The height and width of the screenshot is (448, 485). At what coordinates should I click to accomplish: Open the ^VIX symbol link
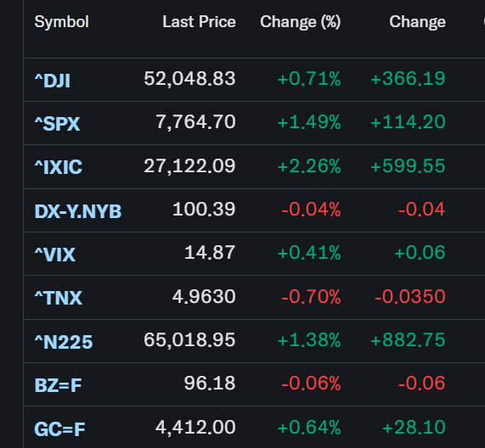click(55, 255)
